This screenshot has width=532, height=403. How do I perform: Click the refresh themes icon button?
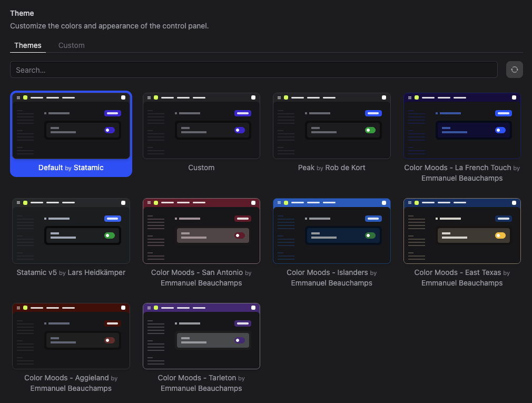point(514,69)
